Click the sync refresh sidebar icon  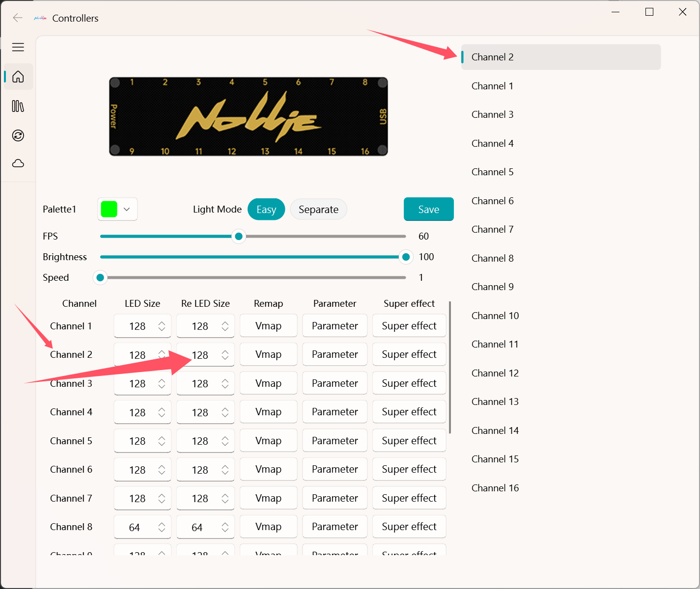point(18,135)
